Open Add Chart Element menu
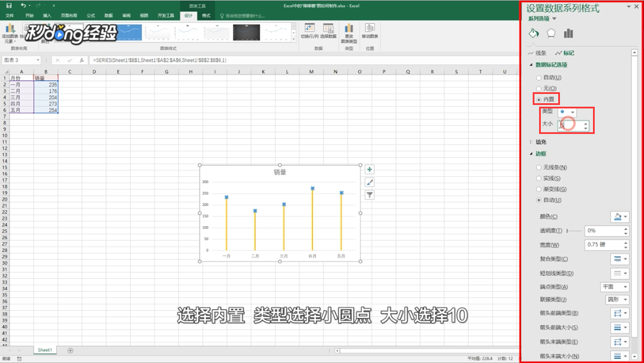 (9, 33)
